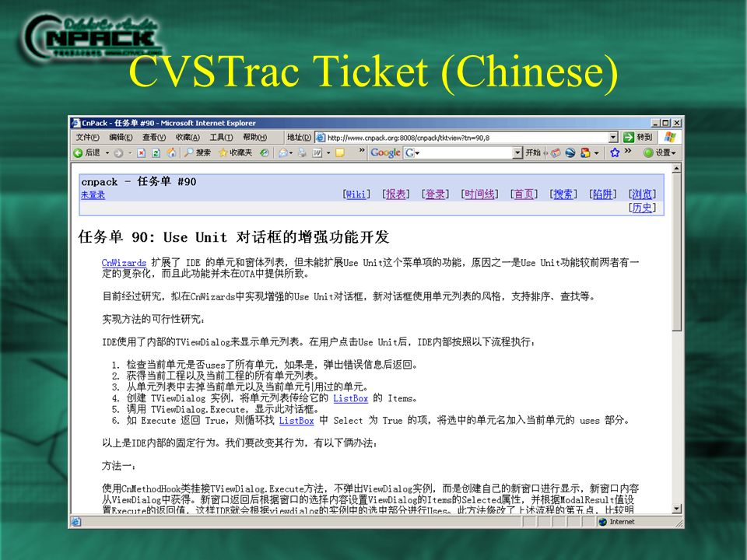747x560 pixels.
Task: Click the Refresh page icon
Action: tap(156, 153)
